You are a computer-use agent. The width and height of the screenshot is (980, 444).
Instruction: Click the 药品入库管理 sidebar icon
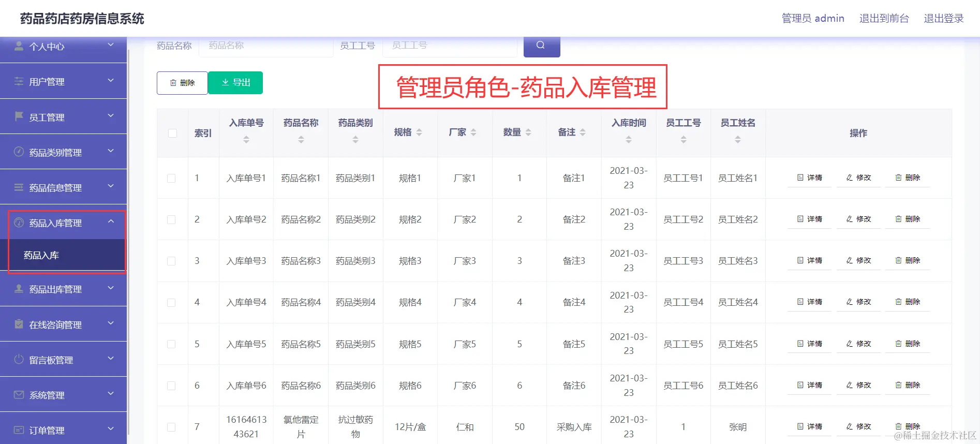point(19,223)
